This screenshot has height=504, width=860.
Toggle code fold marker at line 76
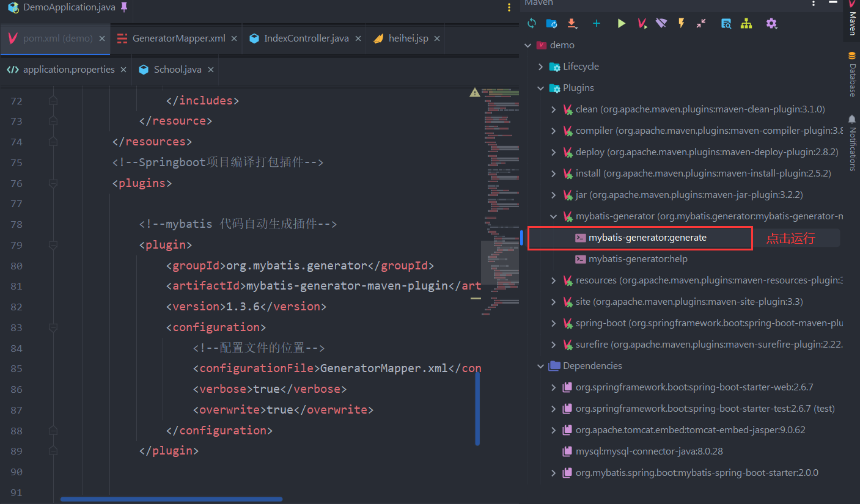point(53,183)
